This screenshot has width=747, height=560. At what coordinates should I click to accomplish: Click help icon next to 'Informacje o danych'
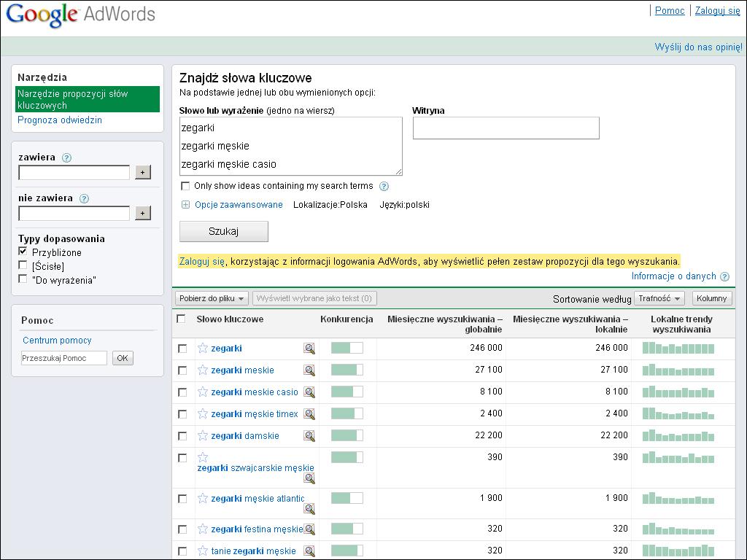tap(724, 276)
